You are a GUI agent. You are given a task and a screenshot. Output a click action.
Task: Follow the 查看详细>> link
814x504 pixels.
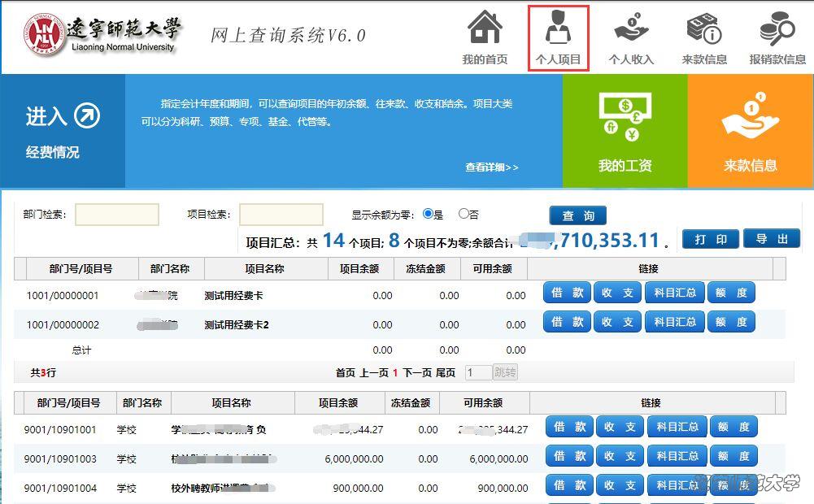pyautogui.click(x=491, y=167)
